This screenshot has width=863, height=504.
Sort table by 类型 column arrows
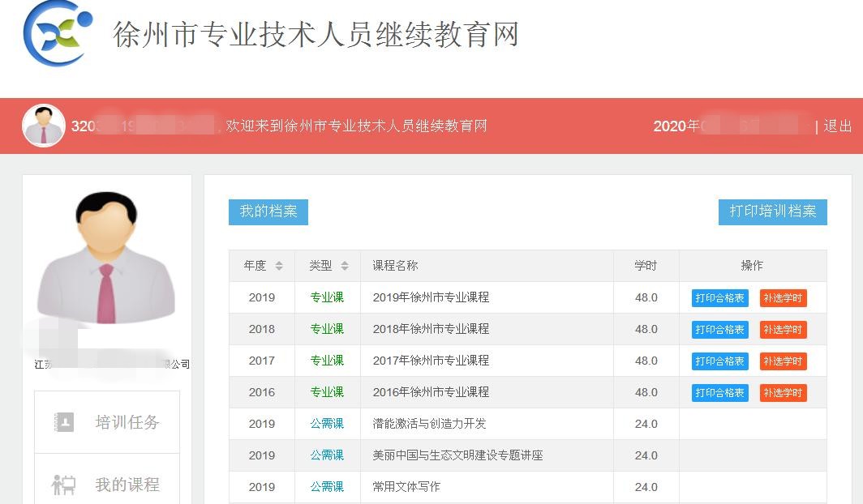345,266
